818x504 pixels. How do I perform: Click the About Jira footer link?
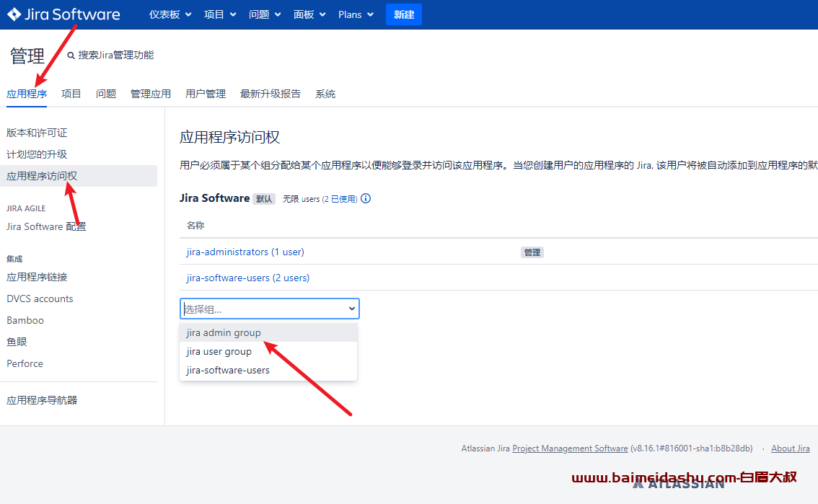(x=791, y=448)
